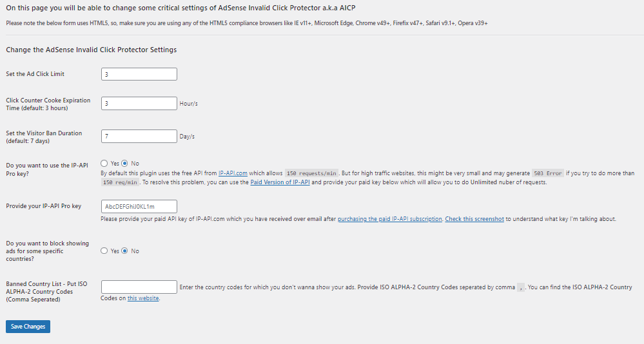
Task: Open the Check this screenshot link
Action: pyautogui.click(x=474, y=219)
